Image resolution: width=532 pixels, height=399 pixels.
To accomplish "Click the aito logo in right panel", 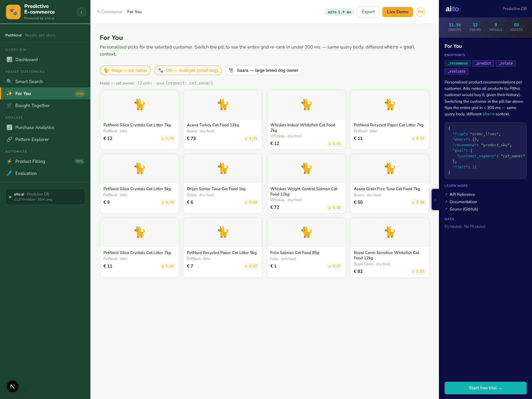I will 454,9.
